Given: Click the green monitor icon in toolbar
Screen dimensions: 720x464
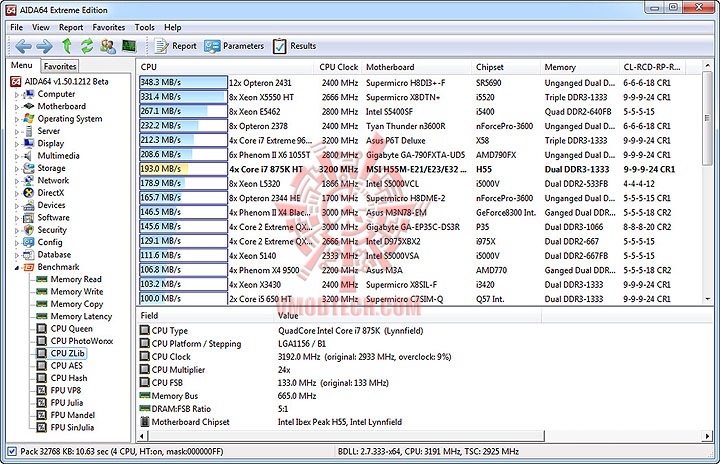Looking at the screenshot, I should [129, 46].
